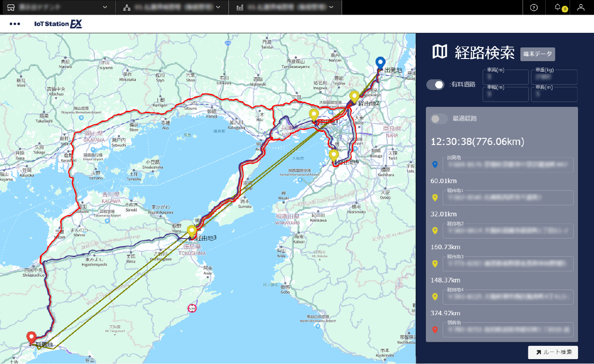Click red pin icon beside 到着地 field
Viewport: 594px width, 364px height.
click(x=435, y=329)
